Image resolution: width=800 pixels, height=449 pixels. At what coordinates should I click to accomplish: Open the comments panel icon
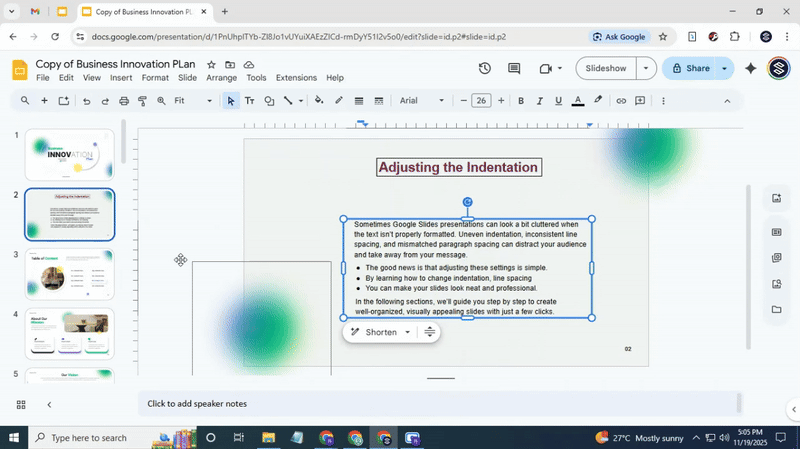pos(514,69)
